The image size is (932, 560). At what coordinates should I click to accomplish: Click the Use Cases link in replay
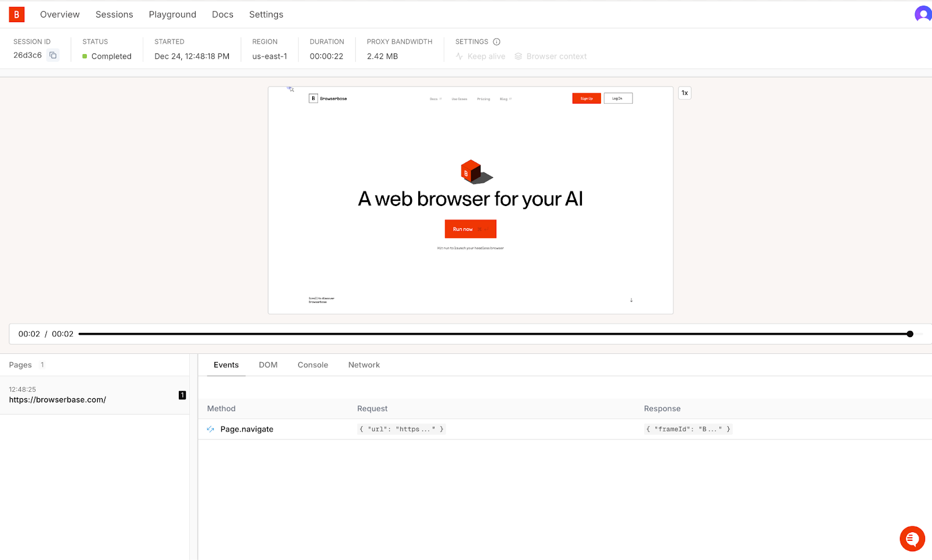(460, 99)
